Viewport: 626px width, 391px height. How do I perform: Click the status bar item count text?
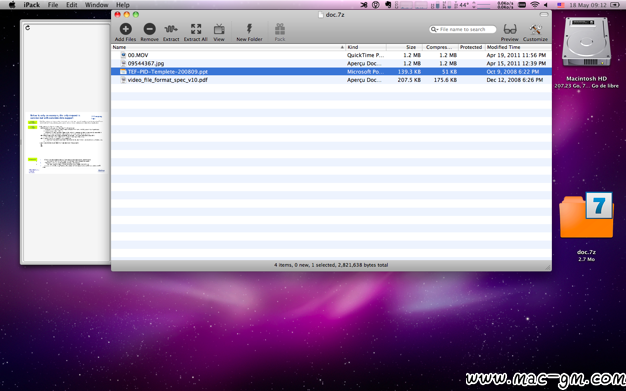[331, 265]
